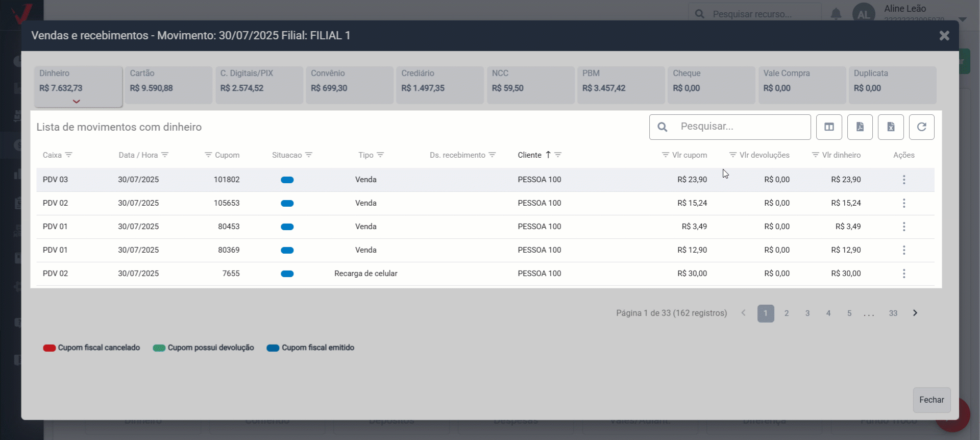Filter the Vlr cupom column

[x=666, y=155]
